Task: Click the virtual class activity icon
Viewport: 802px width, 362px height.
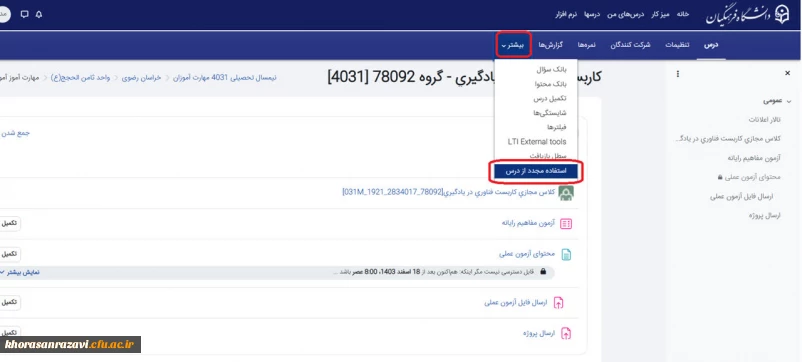Action: click(566, 193)
